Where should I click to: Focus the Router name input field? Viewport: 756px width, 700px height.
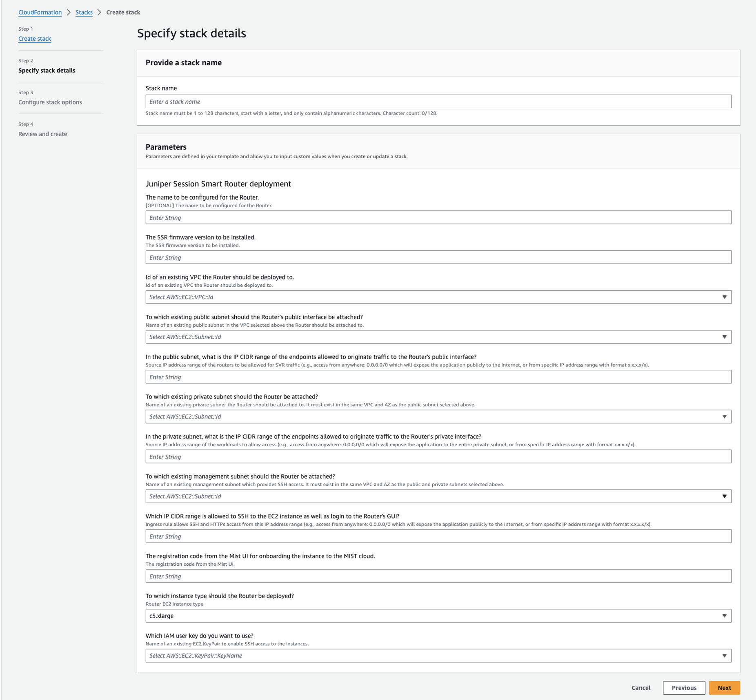[438, 217]
